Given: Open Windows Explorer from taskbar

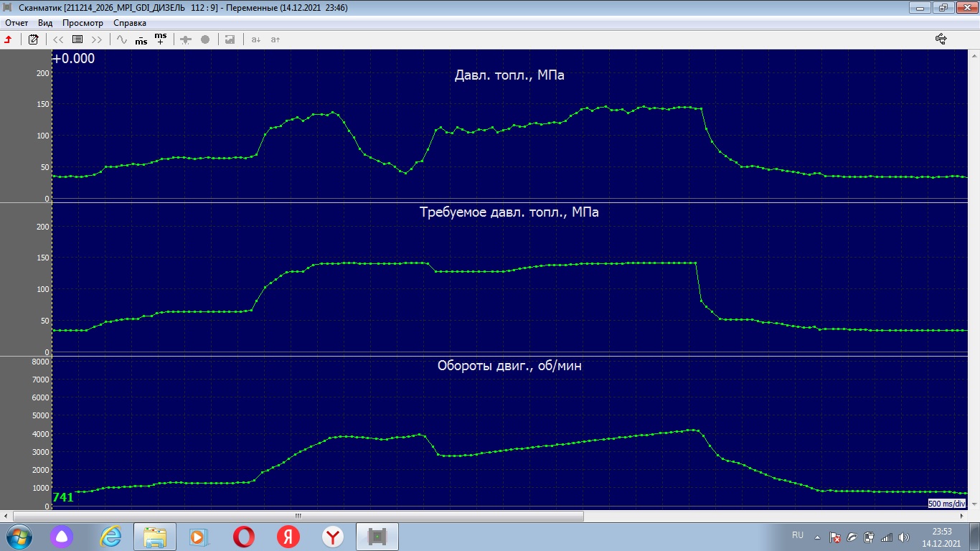Looking at the screenshot, I should point(155,537).
